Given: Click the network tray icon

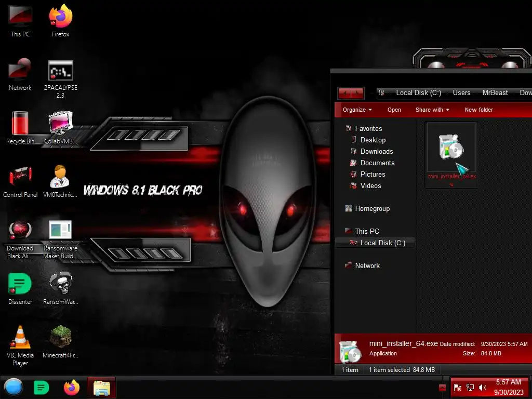Looking at the screenshot, I should pyautogui.click(x=470, y=388).
